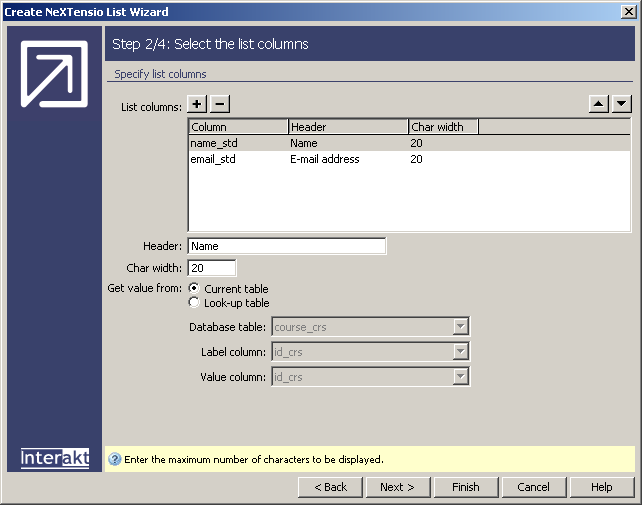Select the Look-up table radio option
This screenshot has height=505, width=642.
tap(195, 303)
